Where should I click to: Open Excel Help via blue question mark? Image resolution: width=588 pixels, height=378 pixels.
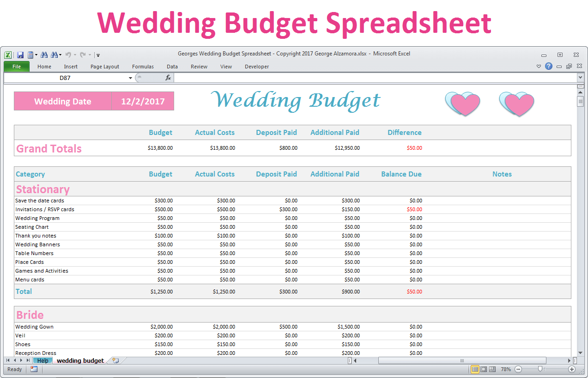tap(549, 66)
